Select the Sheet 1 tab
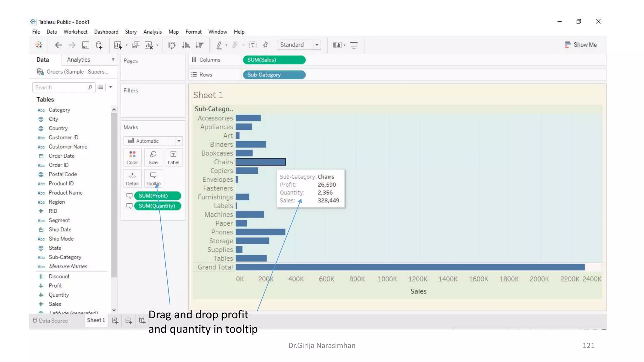 click(96, 320)
